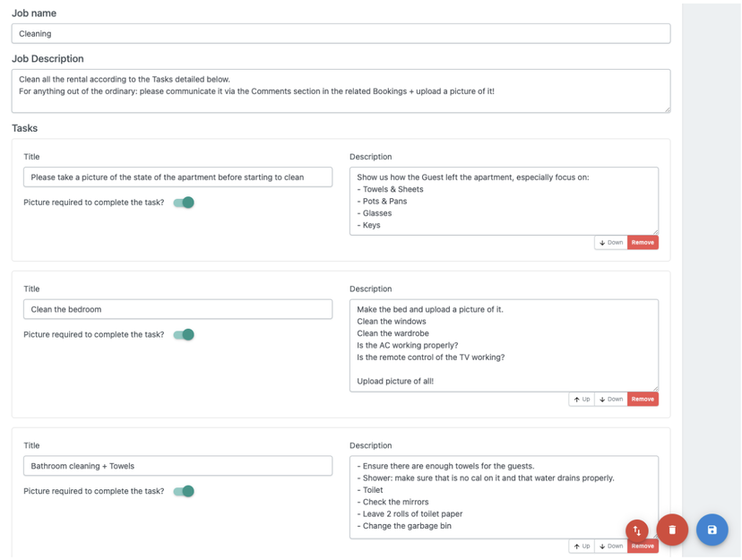
Task: Click the blue save floating button
Action: coord(712,530)
